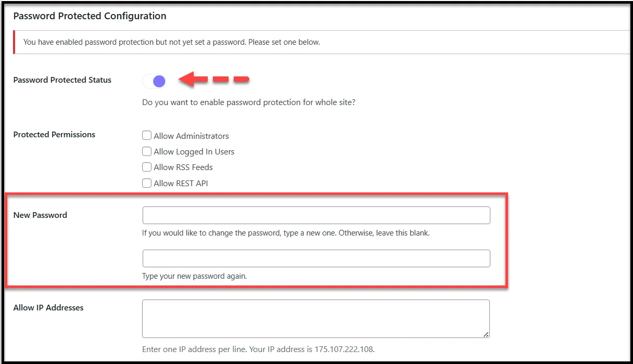
Task: Focus the password confirmation field
Action: (315, 258)
